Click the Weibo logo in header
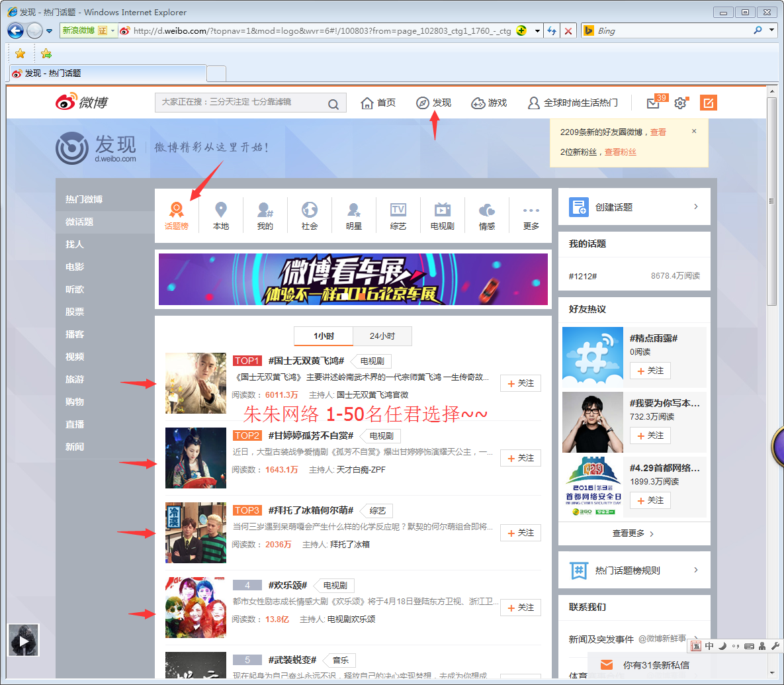 pyautogui.click(x=81, y=102)
